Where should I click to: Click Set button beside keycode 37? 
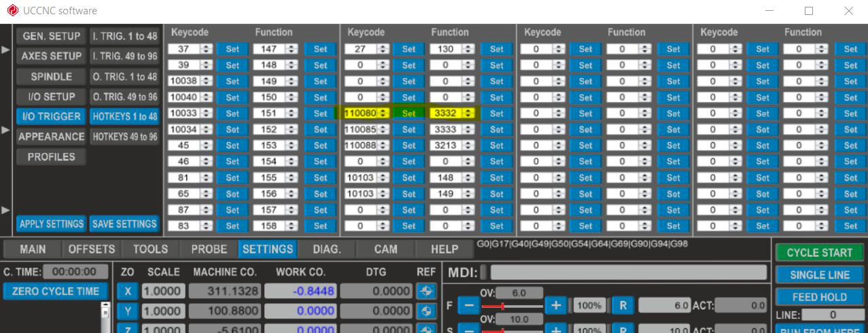tap(232, 49)
